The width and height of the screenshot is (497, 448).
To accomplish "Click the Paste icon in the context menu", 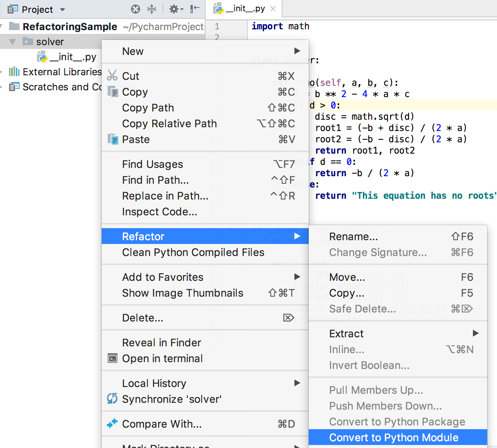I will click(112, 139).
